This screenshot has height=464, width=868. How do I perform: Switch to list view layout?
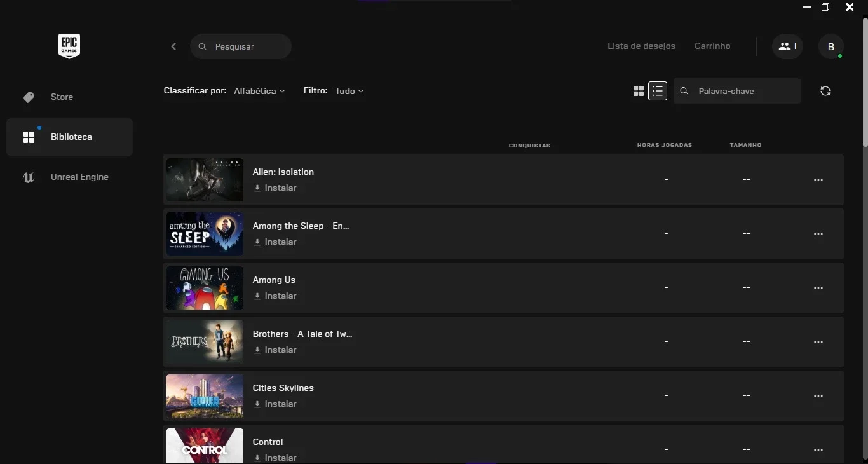[658, 91]
